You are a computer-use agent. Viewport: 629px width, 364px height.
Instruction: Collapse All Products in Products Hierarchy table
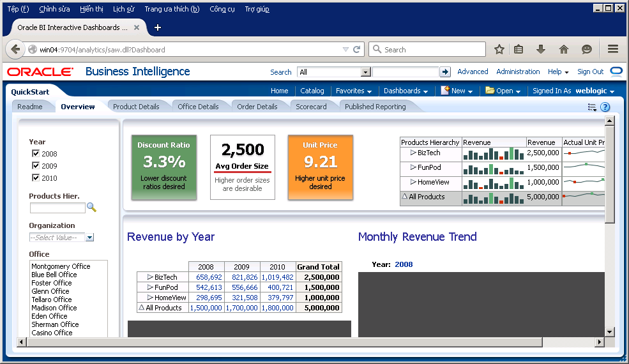tap(404, 196)
